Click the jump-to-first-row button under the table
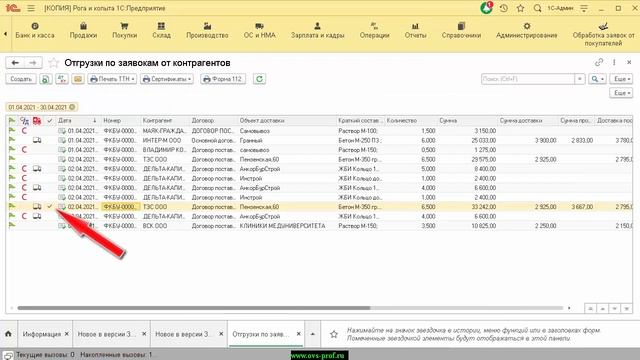This screenshot has width=640, height=360. pos(590,309)
